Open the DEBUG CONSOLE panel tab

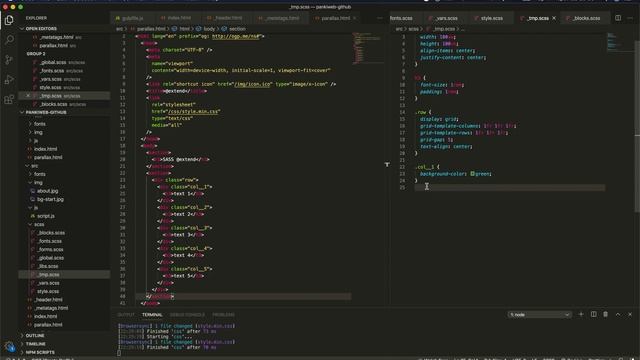click(x=187, y=315)
